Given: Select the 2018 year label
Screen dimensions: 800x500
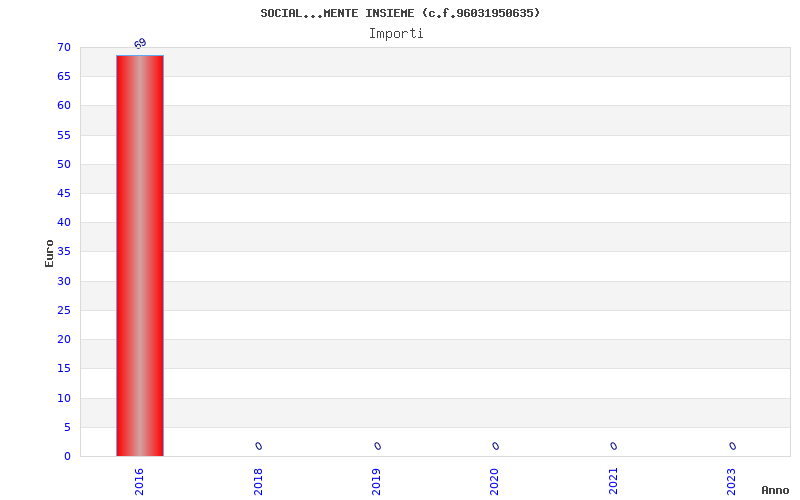Looking at the screenshot, I should 258,481.
